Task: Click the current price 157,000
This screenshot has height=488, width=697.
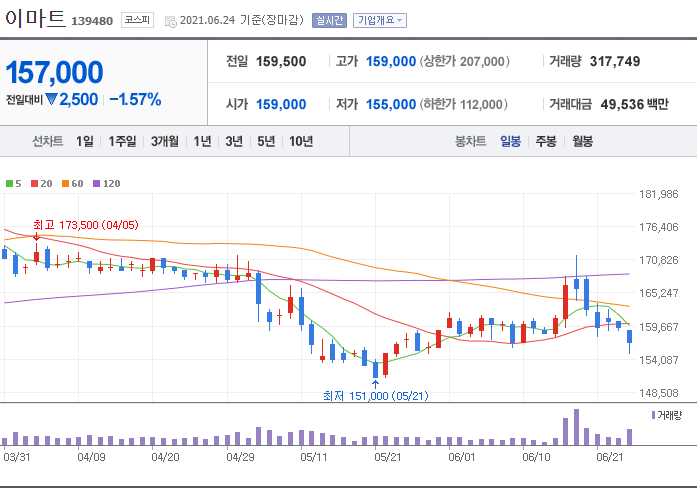Action: (x=54, y=72)
